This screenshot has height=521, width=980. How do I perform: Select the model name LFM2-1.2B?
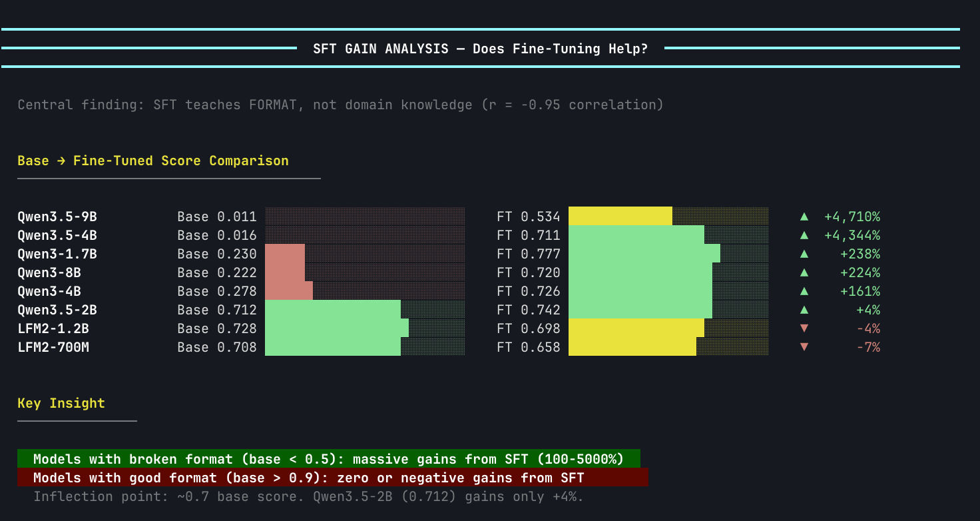(53, 328)
